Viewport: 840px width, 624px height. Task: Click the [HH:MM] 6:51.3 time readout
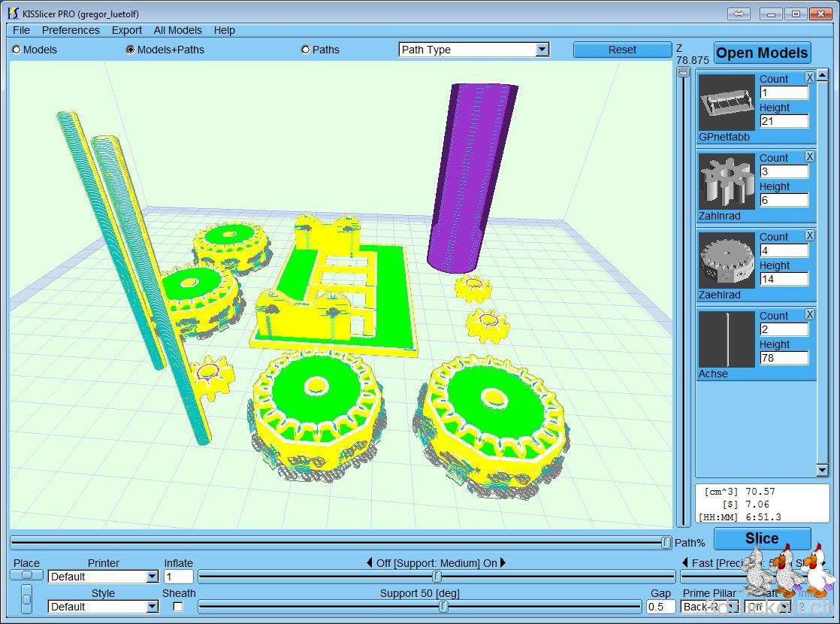[739, 517]
